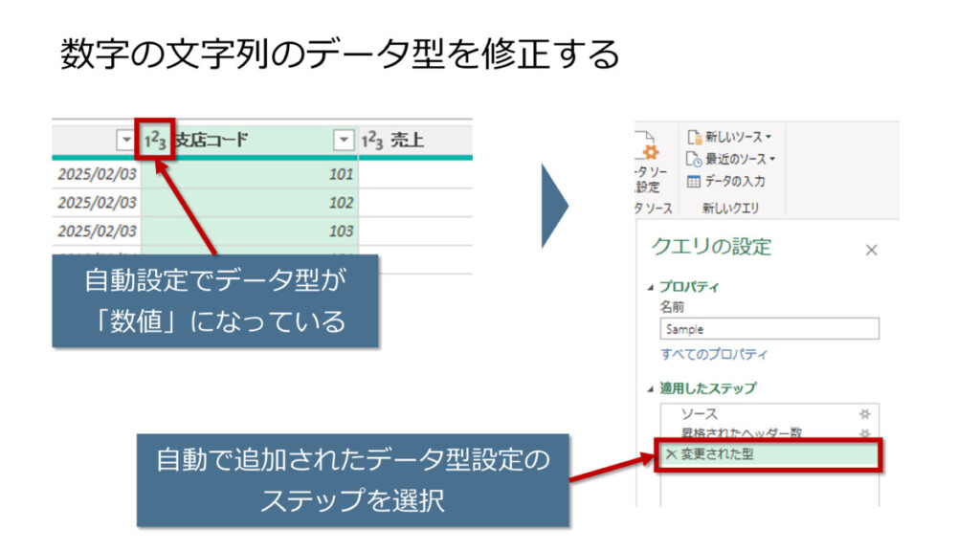The width and height of the screenshot is (980, 551).
Task: Open the 支店コード column filter dropdown
Action: click(x=344, y=141)
